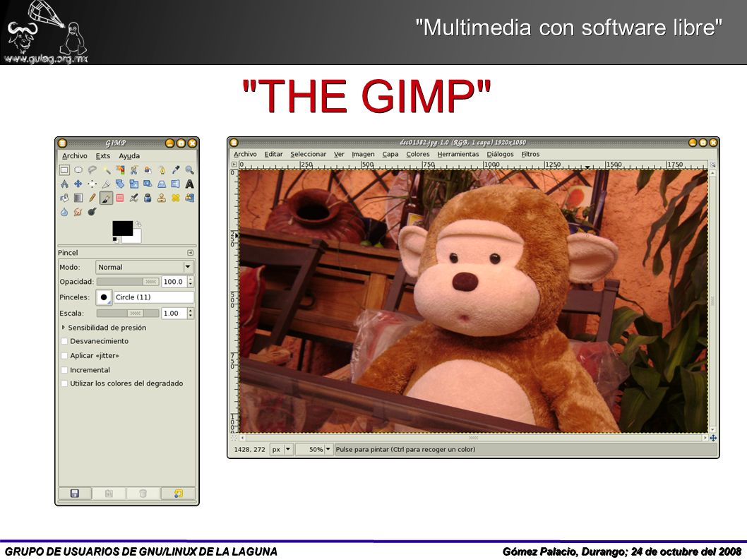Screen dimensions: 747x560
Task: Select the Text tool
Action: tap(190, 184)
